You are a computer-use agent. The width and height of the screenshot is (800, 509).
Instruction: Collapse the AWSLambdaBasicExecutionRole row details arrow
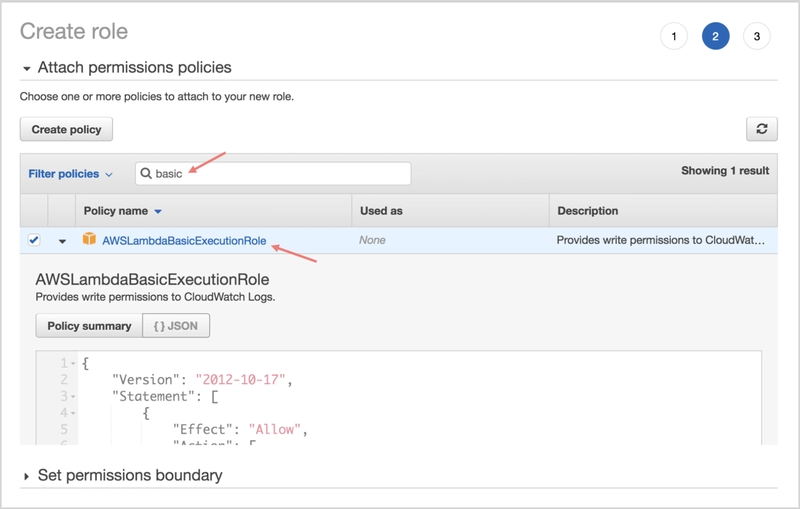coord(62,241)
